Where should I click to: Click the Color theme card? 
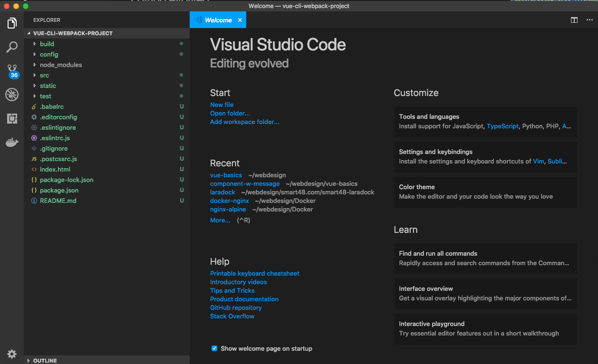pos(486,192)
